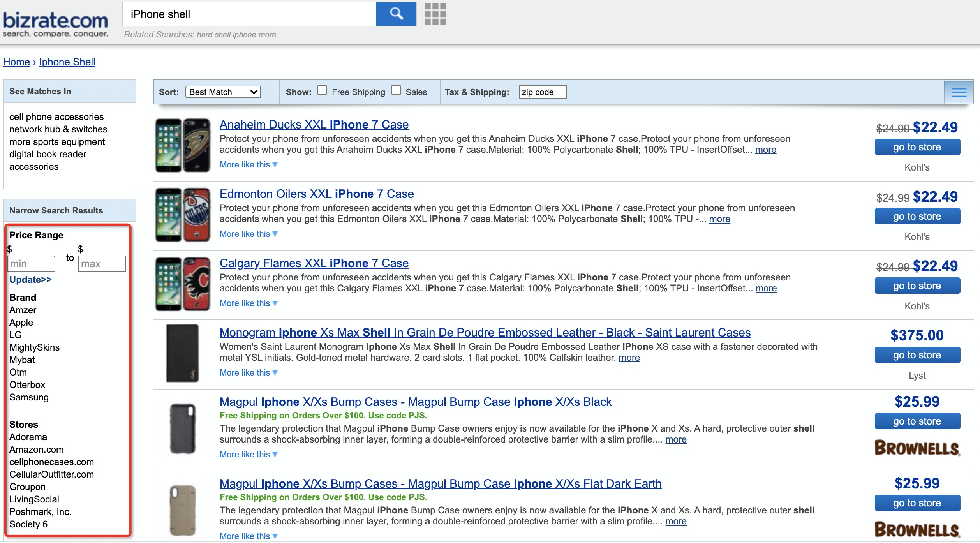
Task: Expand More like this under Calgary Flames case
Action: tap(249, 303)
